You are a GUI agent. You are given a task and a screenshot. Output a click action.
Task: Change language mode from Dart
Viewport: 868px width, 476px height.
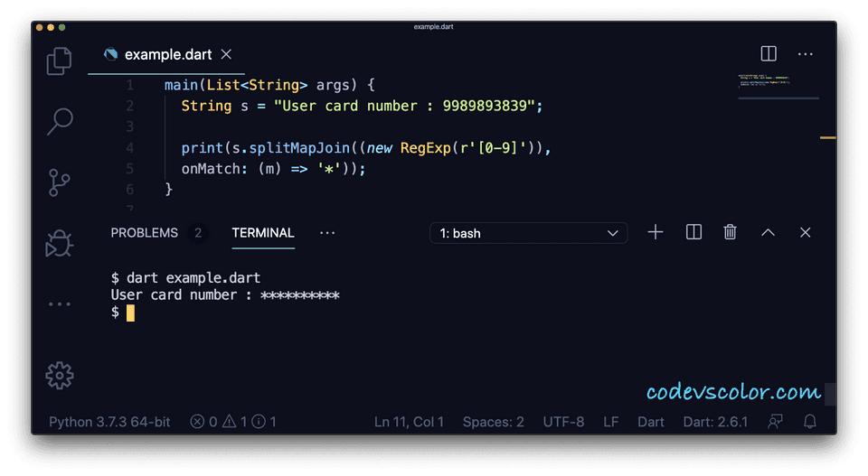coord(651,422)
